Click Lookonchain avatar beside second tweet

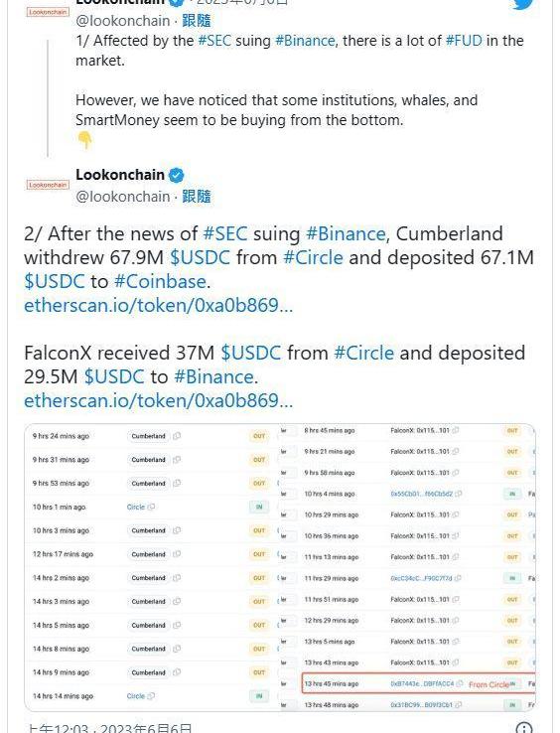(48, 185)
